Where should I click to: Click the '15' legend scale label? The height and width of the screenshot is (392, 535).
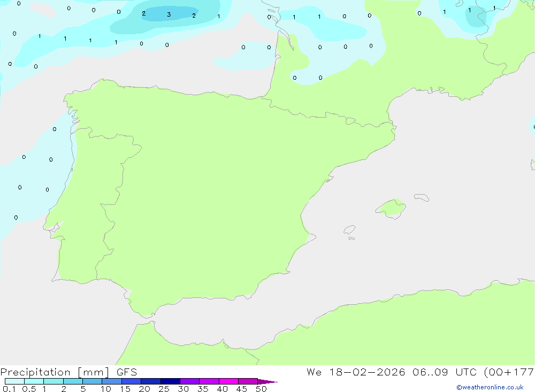[125, 389]
